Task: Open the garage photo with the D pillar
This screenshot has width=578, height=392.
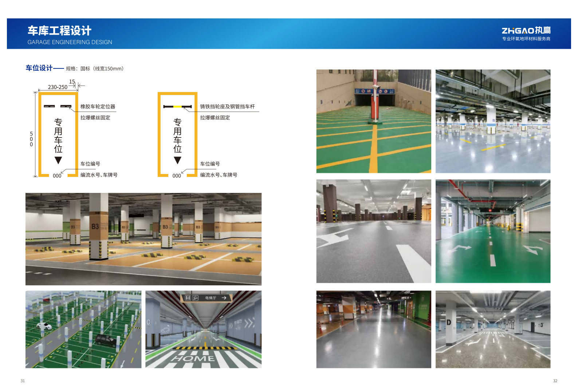Action: pyautogui.click(x=493, y=329)
